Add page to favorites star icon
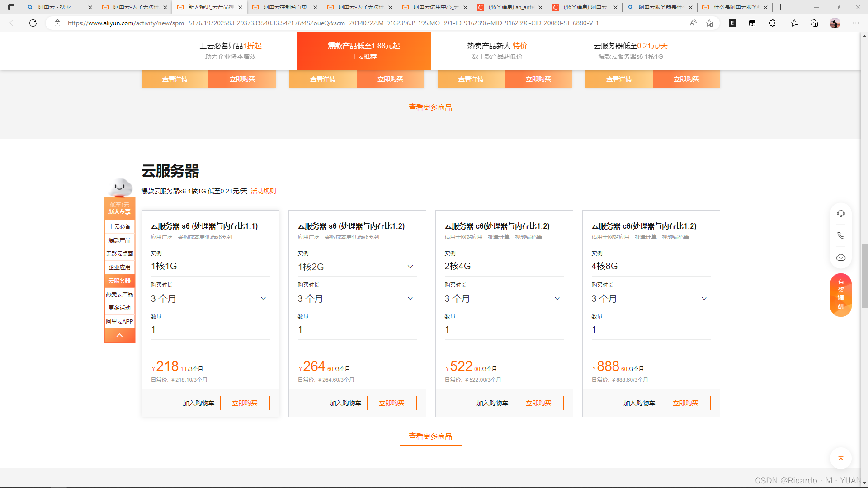 tap(709, 23)
